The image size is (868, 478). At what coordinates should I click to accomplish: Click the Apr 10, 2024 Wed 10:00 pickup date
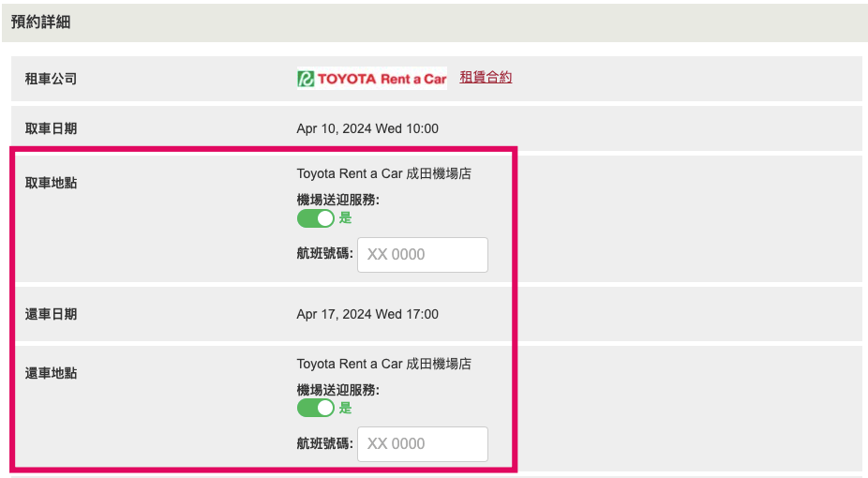click(x=367, y=128)
